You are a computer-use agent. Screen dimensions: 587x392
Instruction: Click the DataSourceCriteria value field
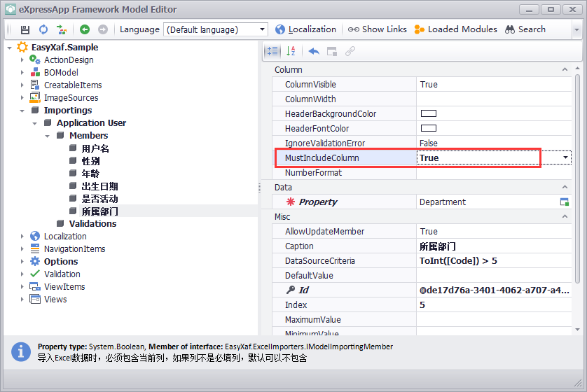point(490,261)
